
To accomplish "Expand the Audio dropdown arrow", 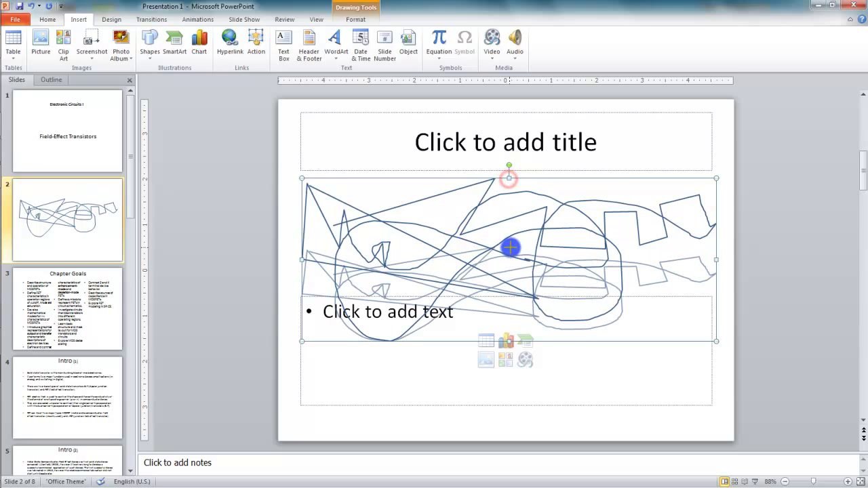I will tap(515, 59).
